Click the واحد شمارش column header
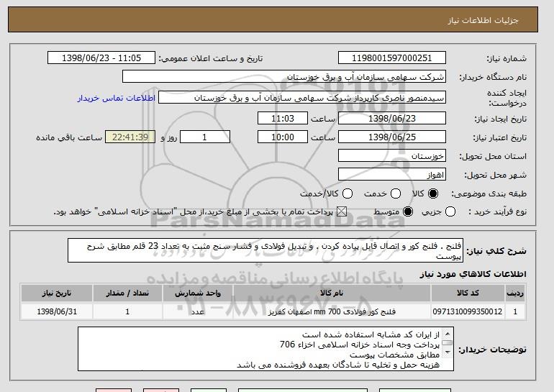The width and height of the screenshot is (554, 392). click(x=198, y=293)
